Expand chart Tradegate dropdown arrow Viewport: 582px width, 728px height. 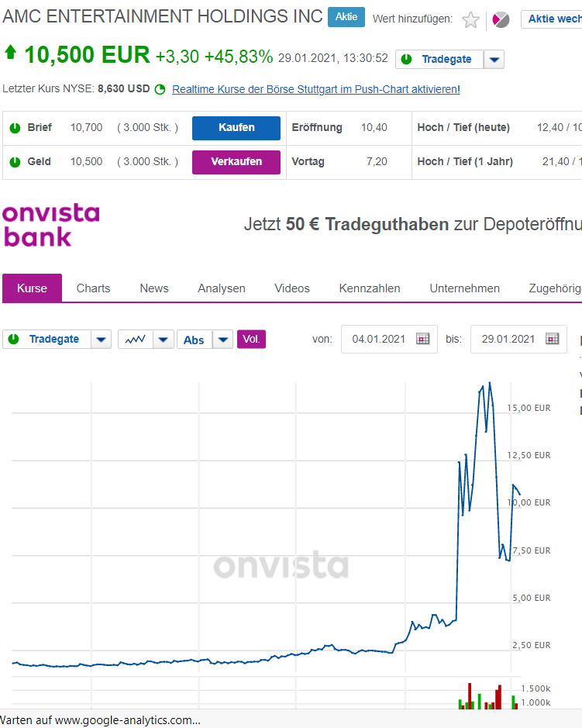pyautogui.click(x=102, y=340)
